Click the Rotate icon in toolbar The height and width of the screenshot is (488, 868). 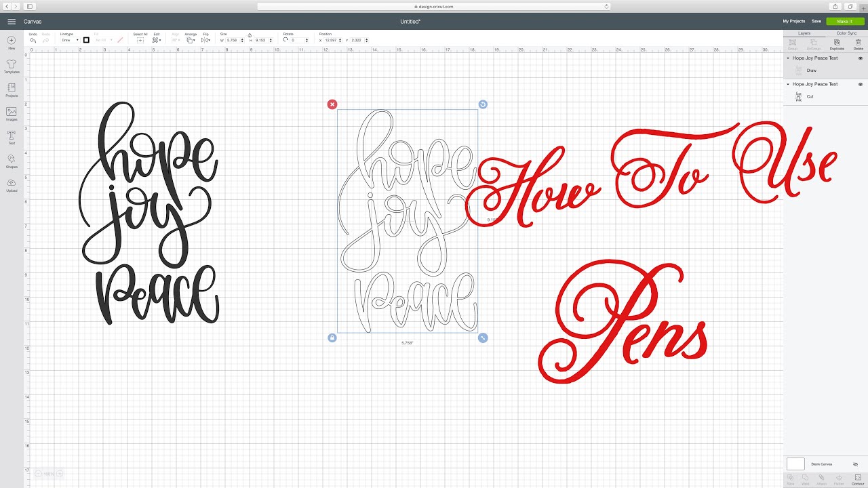(x=285, y=40)
